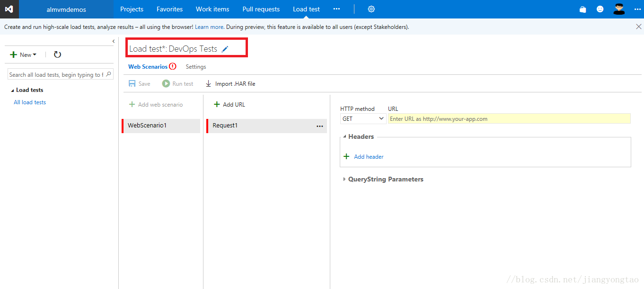The image size is (644, 289).
Task: Focus the search all load tests box
Action: [61, 74]
